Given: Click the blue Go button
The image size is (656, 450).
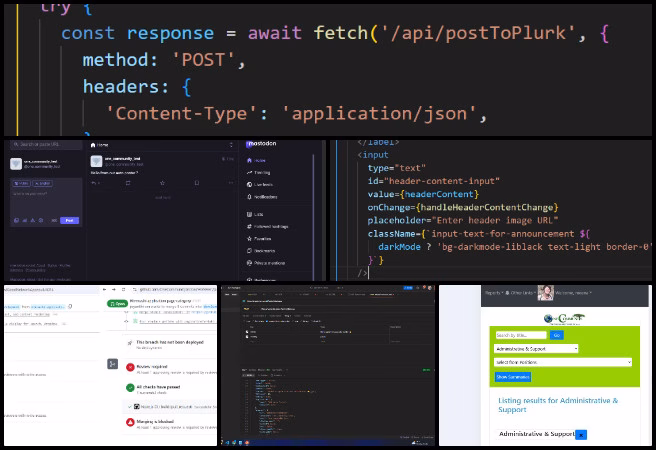Looking at the screenshot, I should point(556,335).
